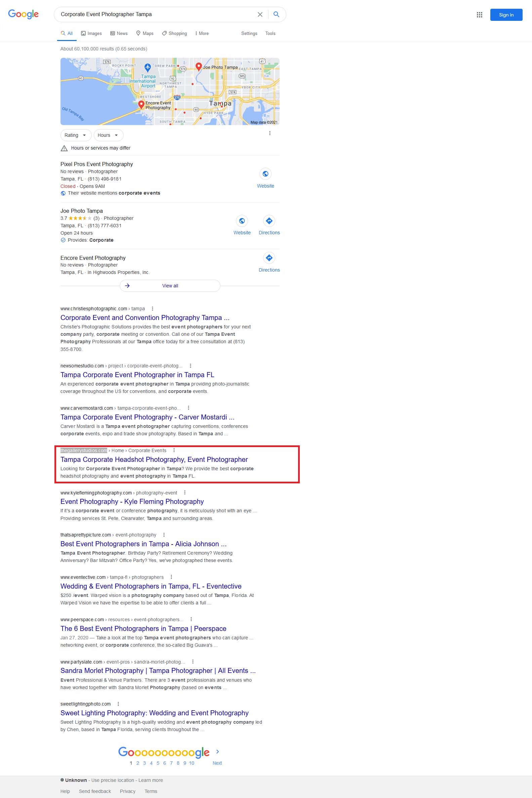532x798 pixels.
Task: Expand the Rating filter dropdown
Action: tap(76, 135)
